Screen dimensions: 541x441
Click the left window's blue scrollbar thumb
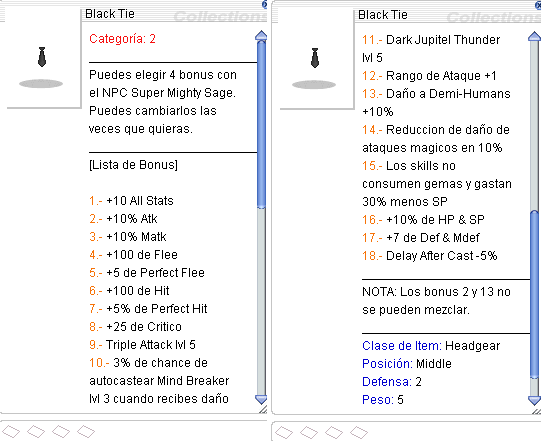click(x=261, y=125)
